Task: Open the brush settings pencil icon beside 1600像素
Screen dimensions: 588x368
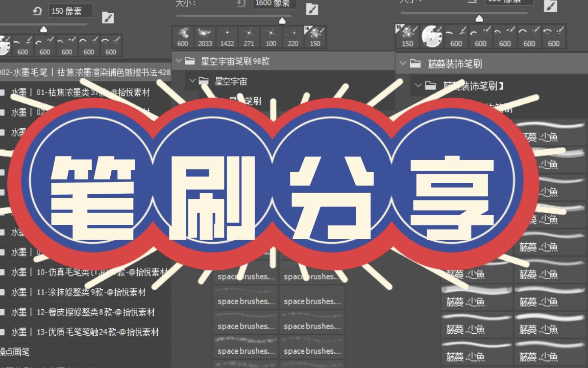Action: pyautogui.click(x=312, y=9)
